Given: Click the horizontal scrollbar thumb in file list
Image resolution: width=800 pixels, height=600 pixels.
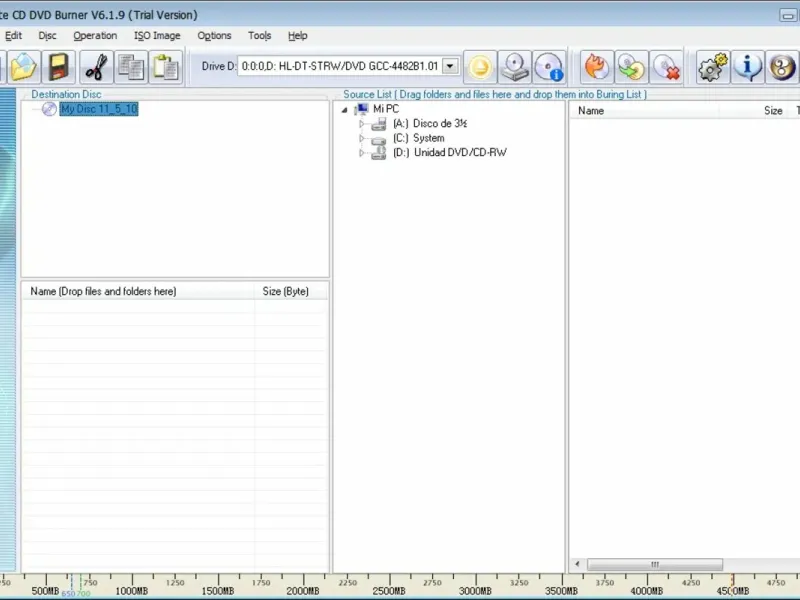Looking at the screenshot, I should [655, 564].
